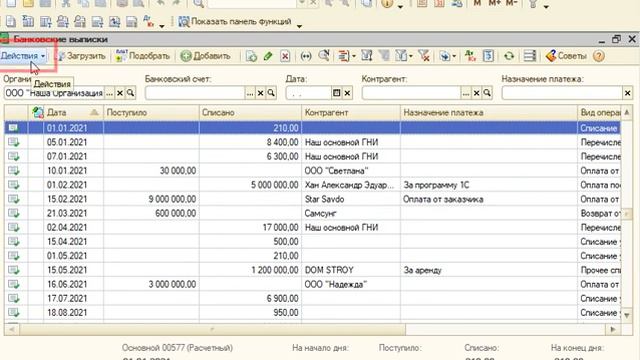Image resolution: width=640 pixels, height=360 pixels.
Task: Clear the Дата filter with its X
Action: tap(347, 93)
